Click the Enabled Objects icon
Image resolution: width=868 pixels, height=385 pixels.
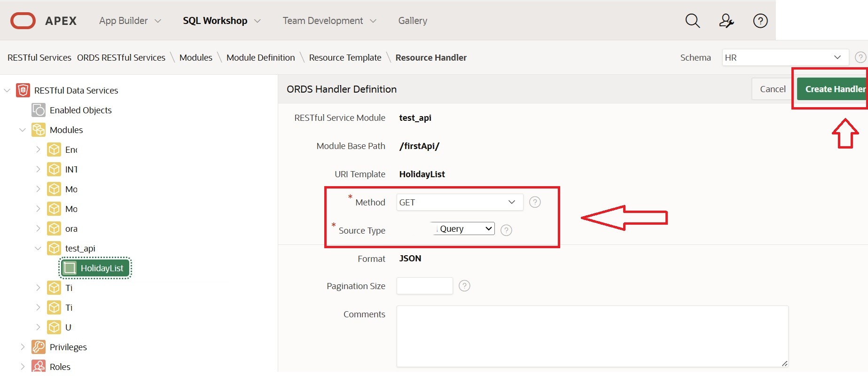[39, 110]
